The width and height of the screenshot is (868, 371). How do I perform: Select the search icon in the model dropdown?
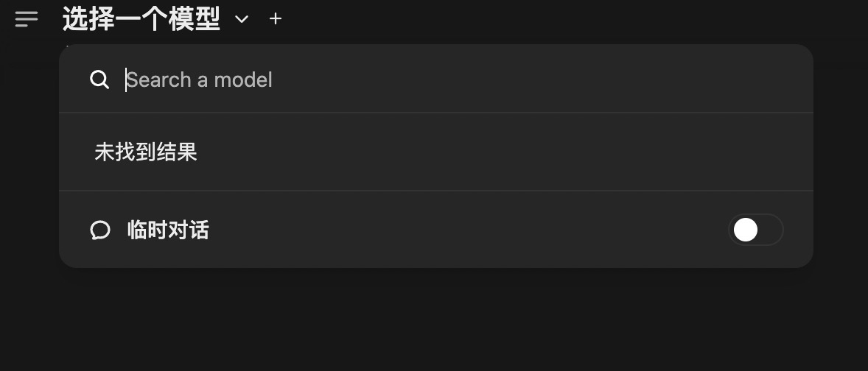pos(99,79)
